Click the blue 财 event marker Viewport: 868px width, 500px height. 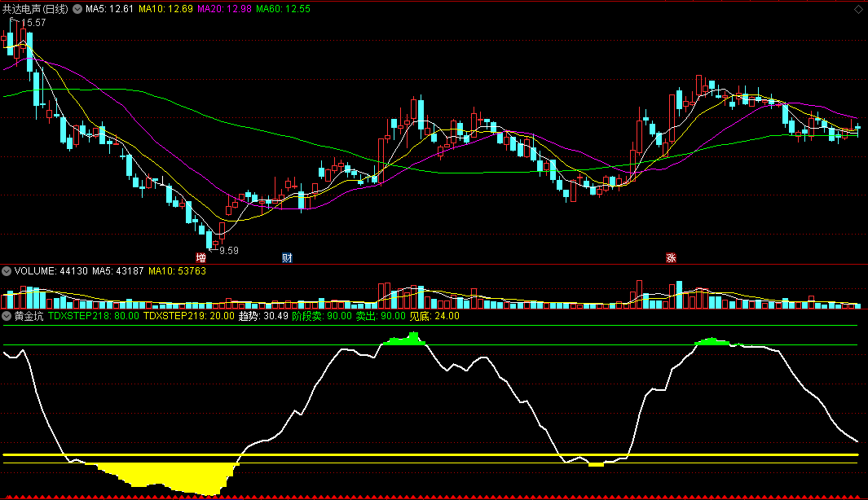point(287,258)
